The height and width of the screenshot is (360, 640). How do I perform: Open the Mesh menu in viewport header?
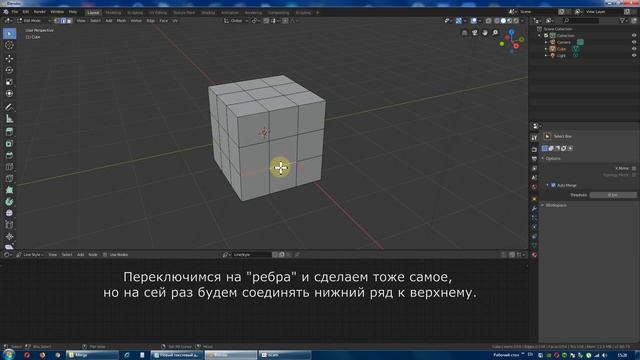(121, 20)
